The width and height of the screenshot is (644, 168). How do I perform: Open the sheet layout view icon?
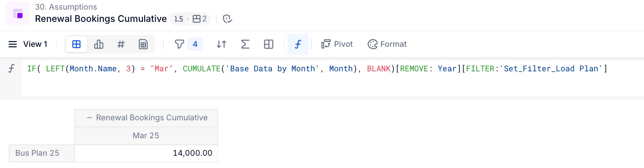click(x=143, y=44)
